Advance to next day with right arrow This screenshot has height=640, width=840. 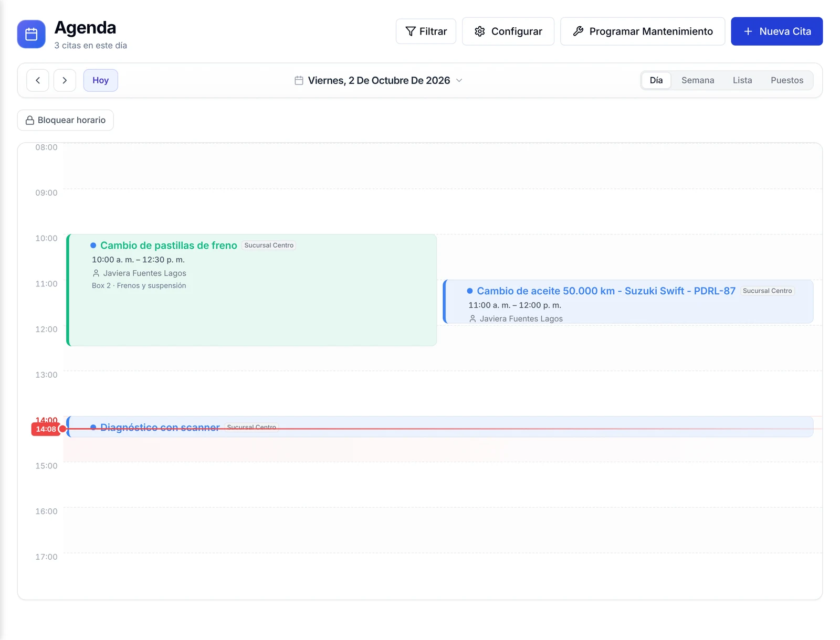point(65,80)
